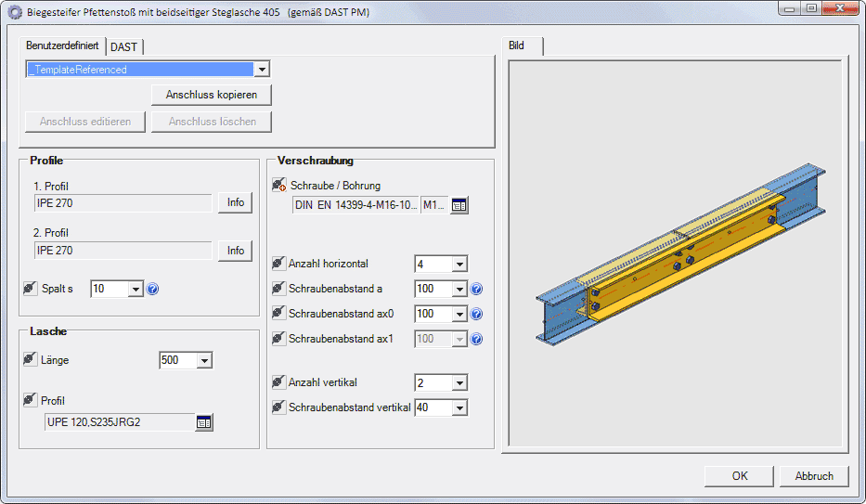
Task: Click Info button for 2. Profil
Action: coord(235,251)
